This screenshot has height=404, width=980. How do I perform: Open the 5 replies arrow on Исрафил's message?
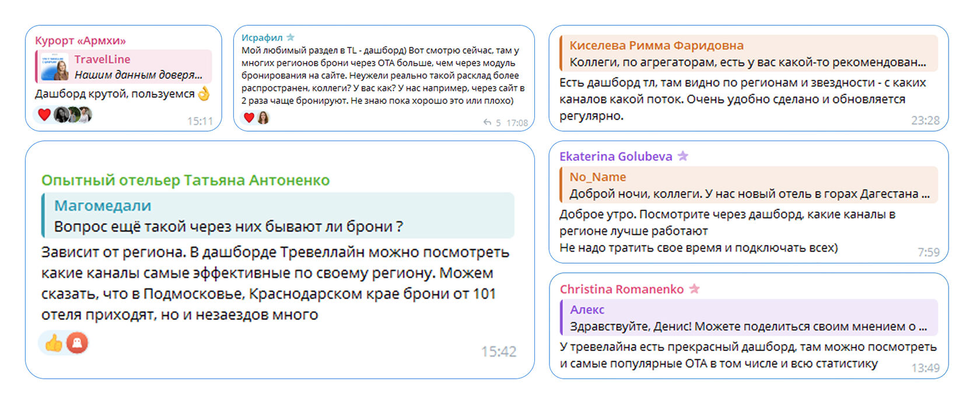click(x=492, y=122)
